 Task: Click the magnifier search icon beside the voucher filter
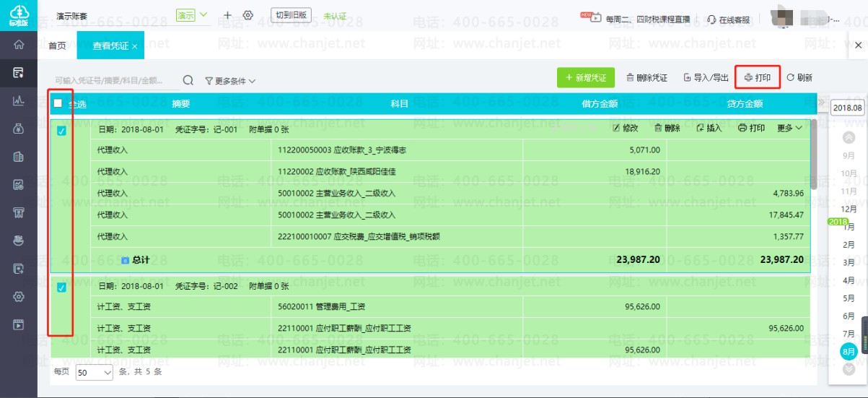[188, 80]
